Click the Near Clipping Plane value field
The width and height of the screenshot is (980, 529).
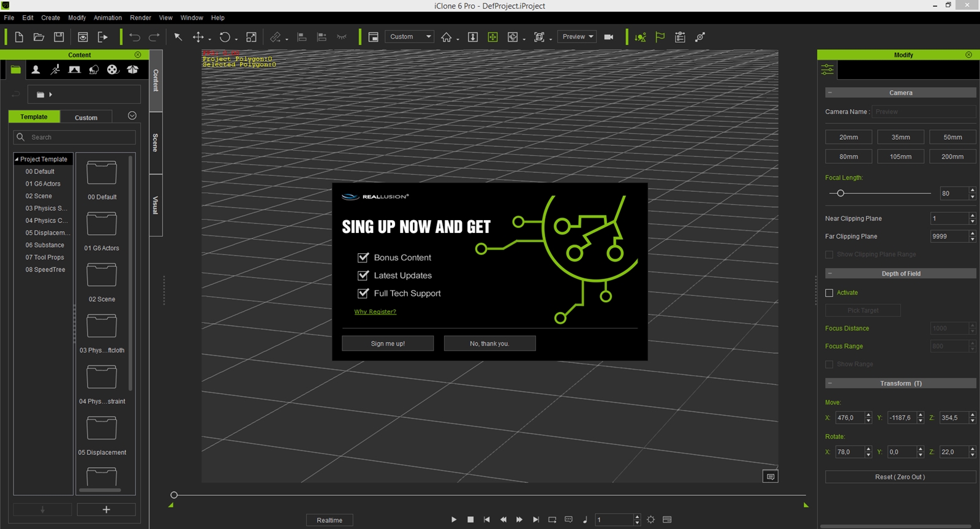(x=949, y=218)
